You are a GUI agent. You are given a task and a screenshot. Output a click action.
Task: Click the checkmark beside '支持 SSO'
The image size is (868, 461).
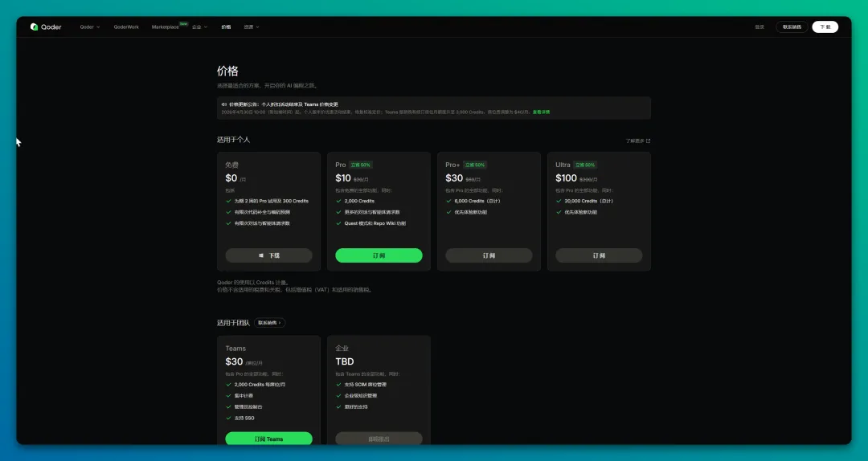click(x=228, y=418)
